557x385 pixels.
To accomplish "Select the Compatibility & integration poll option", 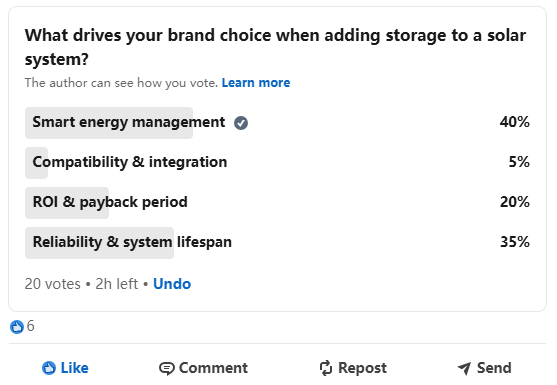I will pos(277,163).
